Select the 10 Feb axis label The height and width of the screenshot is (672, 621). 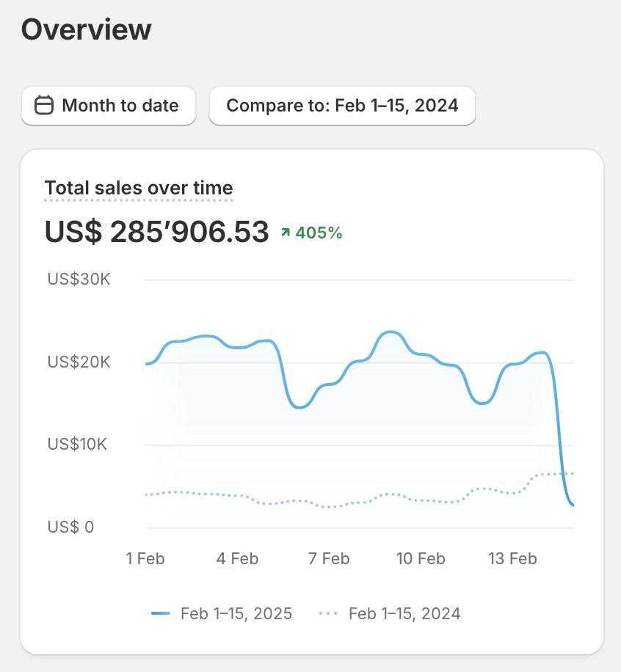coord(421,559)
